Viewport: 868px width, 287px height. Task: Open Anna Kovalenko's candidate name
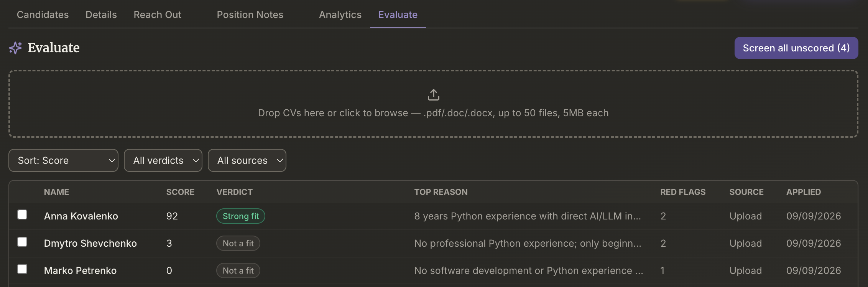[x=81, y=216]
